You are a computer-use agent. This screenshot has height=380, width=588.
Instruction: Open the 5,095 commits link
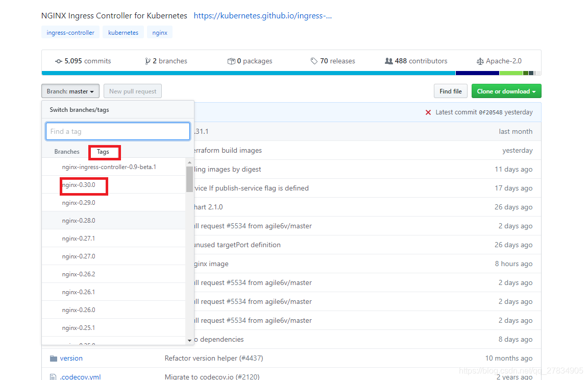(x=83, y=61)
